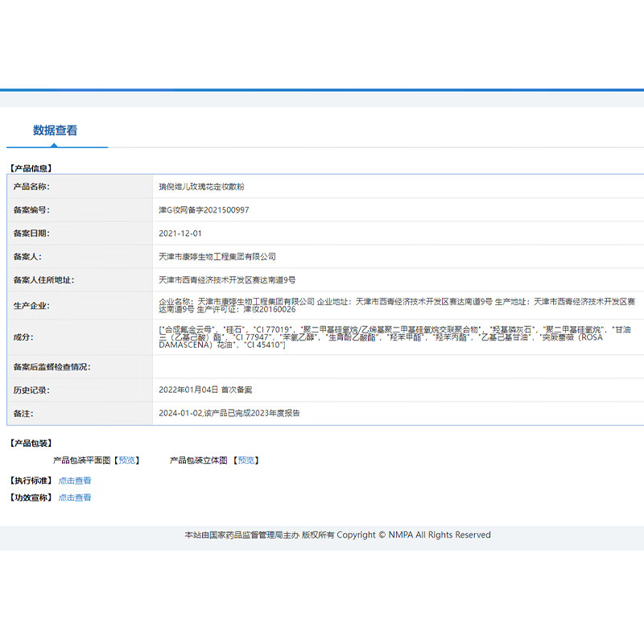Image resolution: width=644 pixels, height=644 pixels.
Task: Click the NMPA copyright footer text
Action: tap(337, 535)
